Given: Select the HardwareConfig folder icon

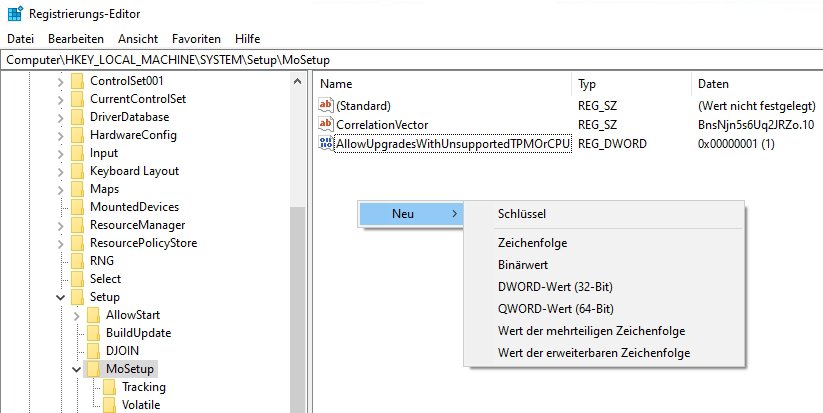Looking at the screenshot, I should (77, 135).
